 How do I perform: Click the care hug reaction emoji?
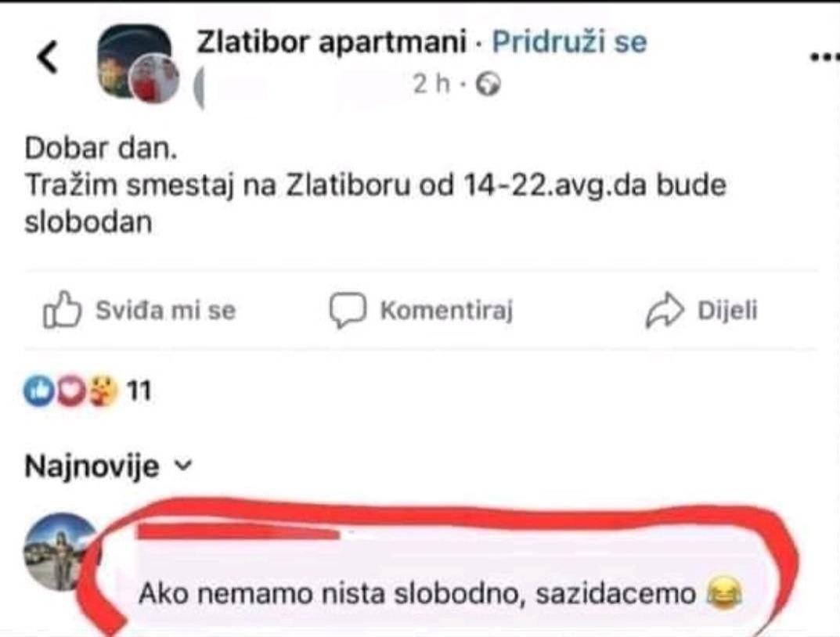pos(103,390)
